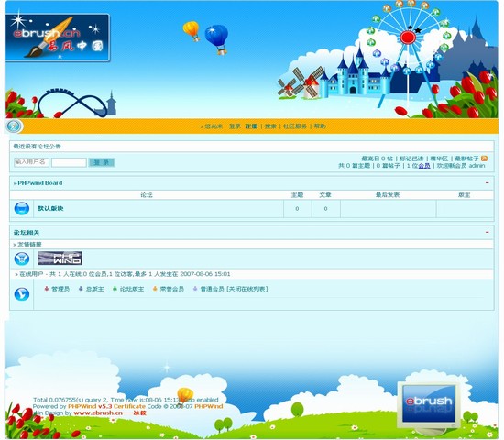
Task: Open the 会员 members link
Action: (424, 166)
